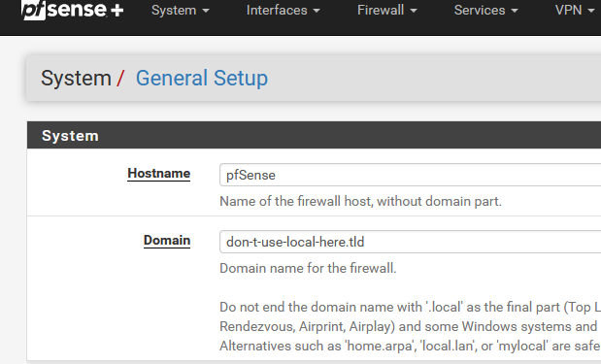Open the Services menu

(x=485, y=11)
